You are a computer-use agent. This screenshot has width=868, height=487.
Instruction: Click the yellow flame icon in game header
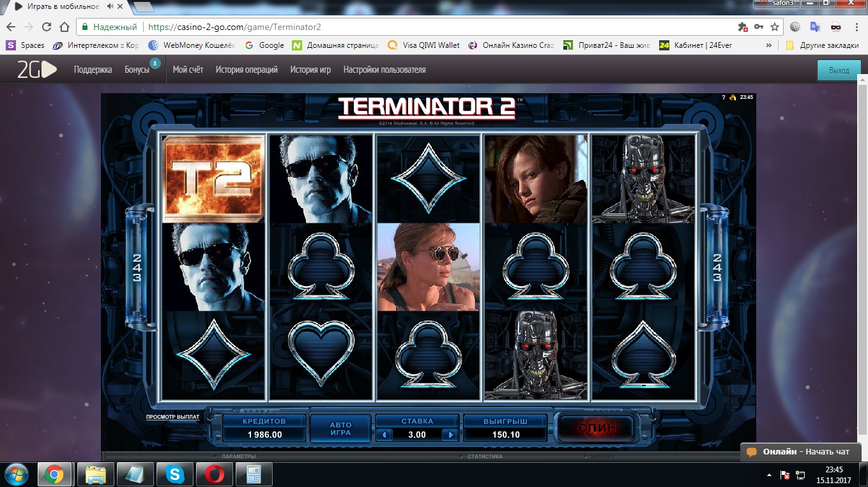[x=733, y=98]
